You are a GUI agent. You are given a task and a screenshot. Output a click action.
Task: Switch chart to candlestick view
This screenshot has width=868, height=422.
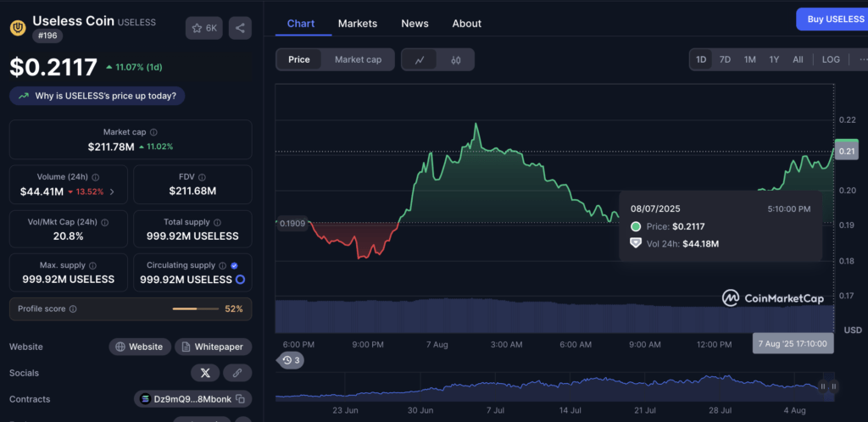[x=455, y=59]
